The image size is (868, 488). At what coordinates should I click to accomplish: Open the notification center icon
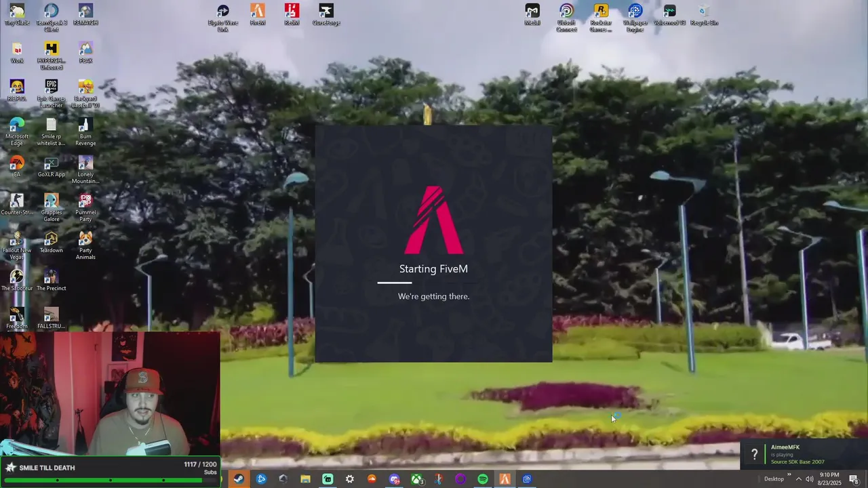[854, 479]
